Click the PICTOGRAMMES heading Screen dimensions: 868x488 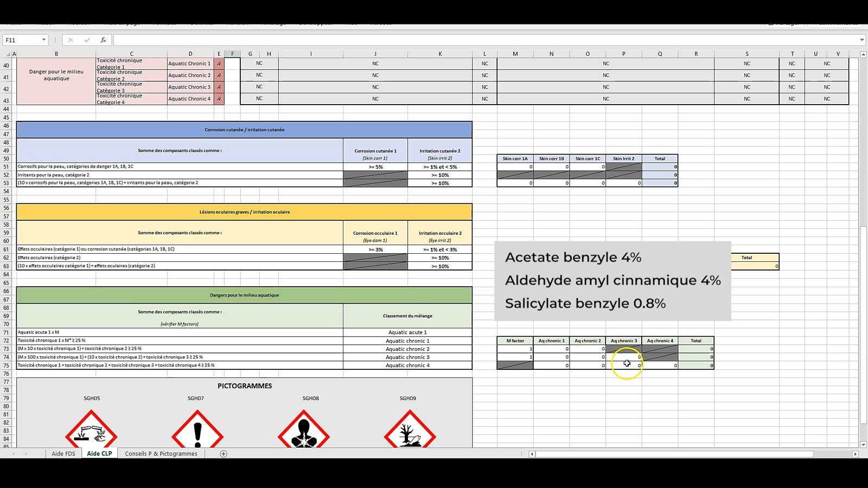tap(245, 386)
